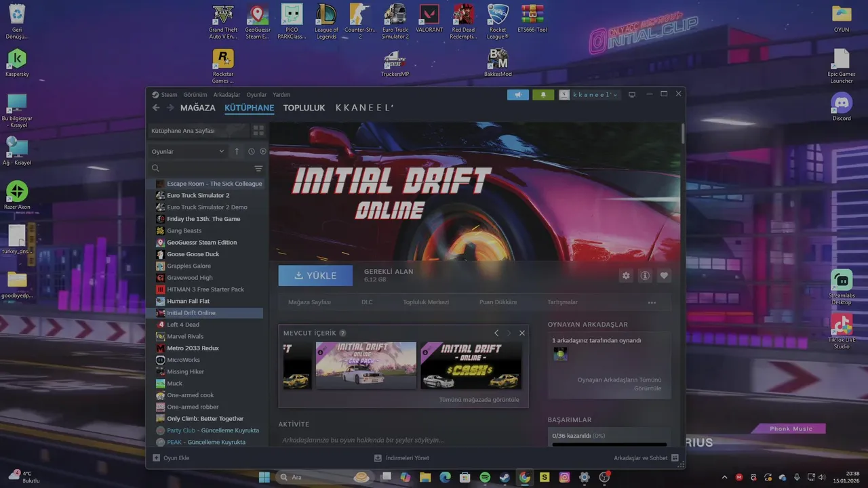The height and width of the screenshot is (488, 868).
Task: Open the Oyunlar menu in the menu bar
Action: pos(256,95)
